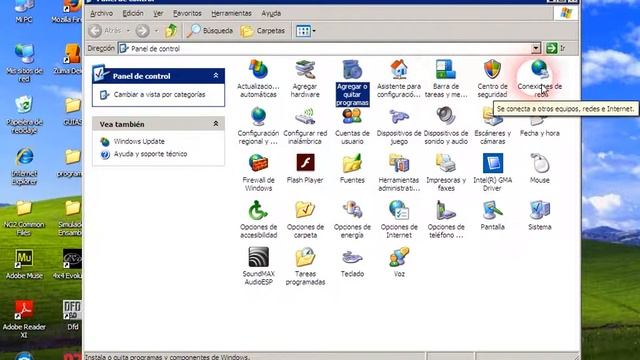Screen dimensions: 640x360
Task: Expand the address bar dropdown arrow
Action: coord(536,49)
